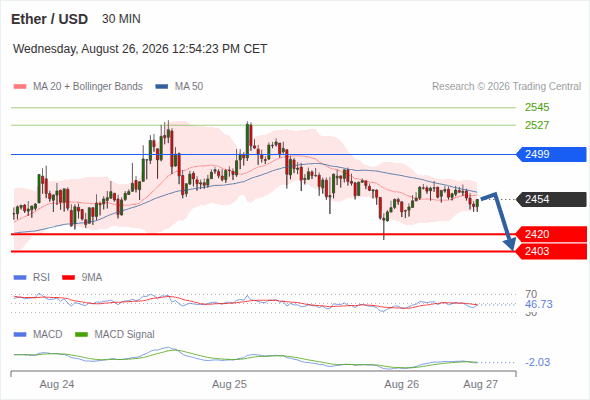This screenshot has height=400, width=590.
Task: Click the MA 20 + Bollinger Bands legend swatch
Action: pos(20,87)
